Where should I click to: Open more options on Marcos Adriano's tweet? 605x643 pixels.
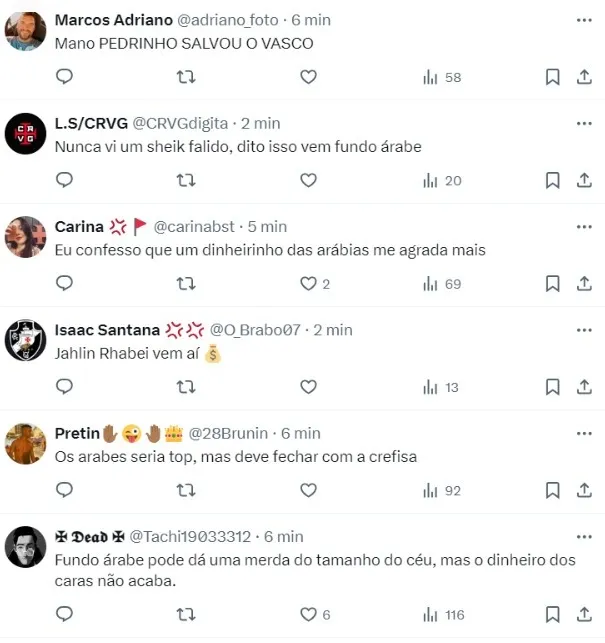[584, 20]
